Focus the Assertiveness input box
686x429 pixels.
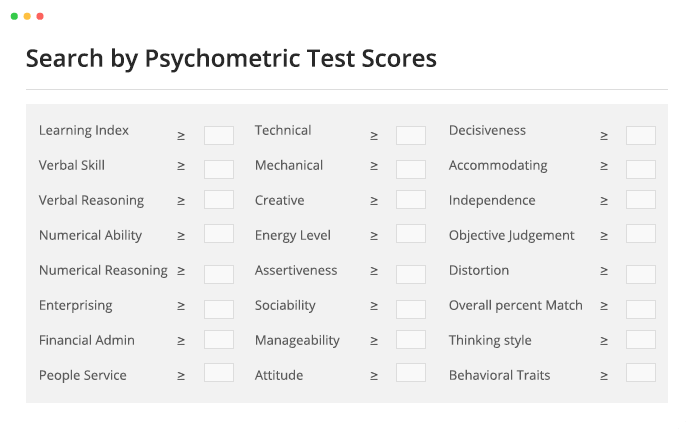(x=411, y=274)
